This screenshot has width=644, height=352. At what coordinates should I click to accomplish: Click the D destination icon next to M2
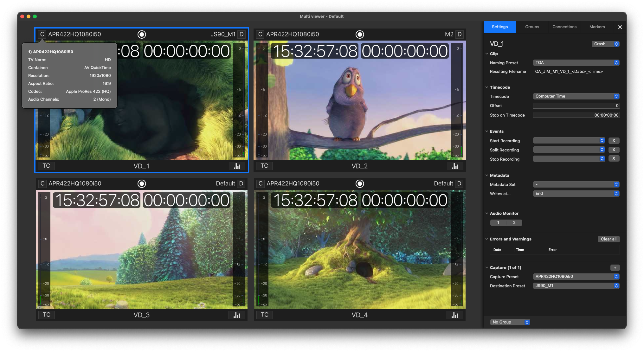(x=460, y=34)
